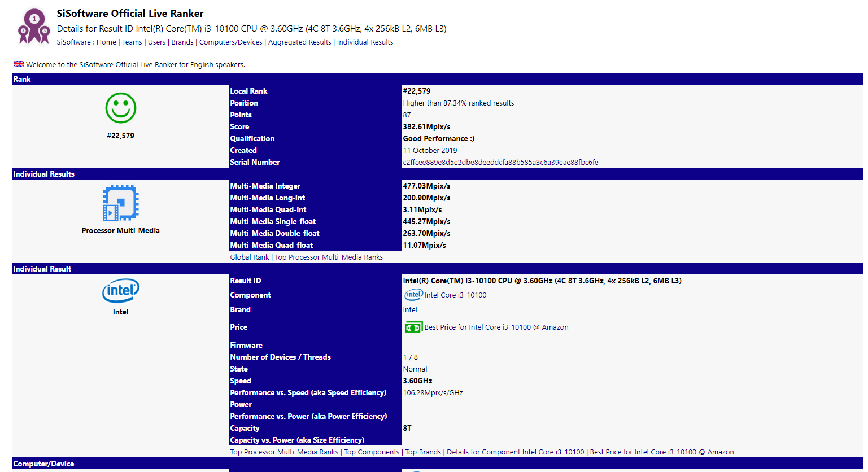Click the green money Best Price icon
The width and height of the screenshot is (868, 472).
[x=413, y=327]
